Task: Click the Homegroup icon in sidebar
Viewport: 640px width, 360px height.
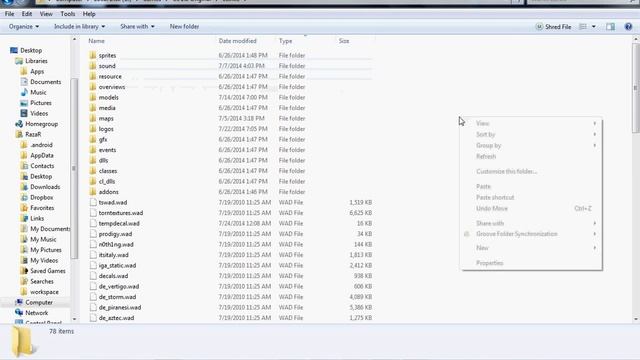Action: [x=19, y=124]
